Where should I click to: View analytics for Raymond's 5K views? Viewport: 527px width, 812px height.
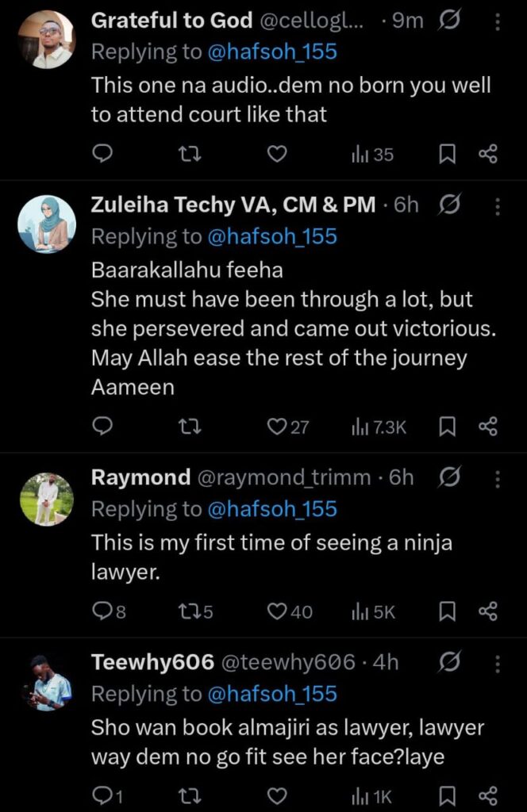372,611
